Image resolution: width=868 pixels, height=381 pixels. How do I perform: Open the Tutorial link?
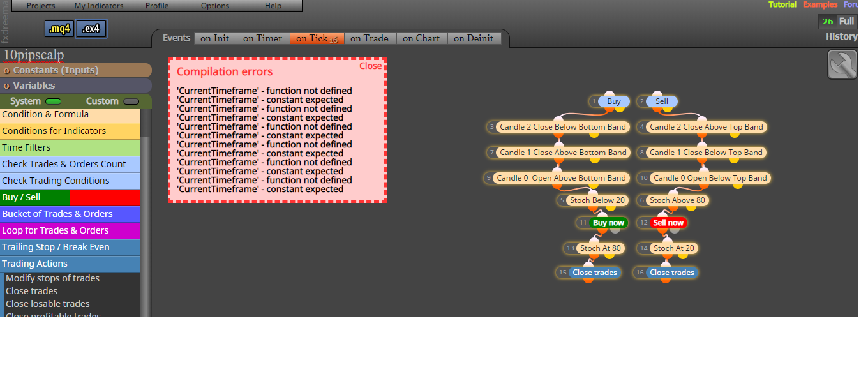pos(782,4)
